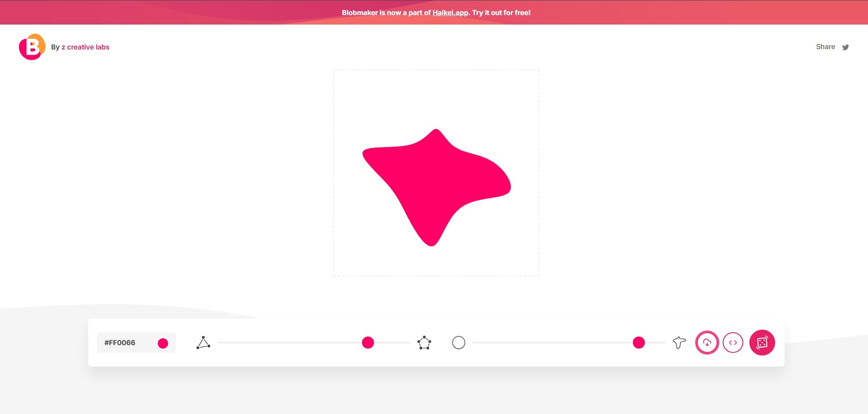
Task: Click the circle low-contrast icon
Action: pyautogui.click(x=459, y=343)
